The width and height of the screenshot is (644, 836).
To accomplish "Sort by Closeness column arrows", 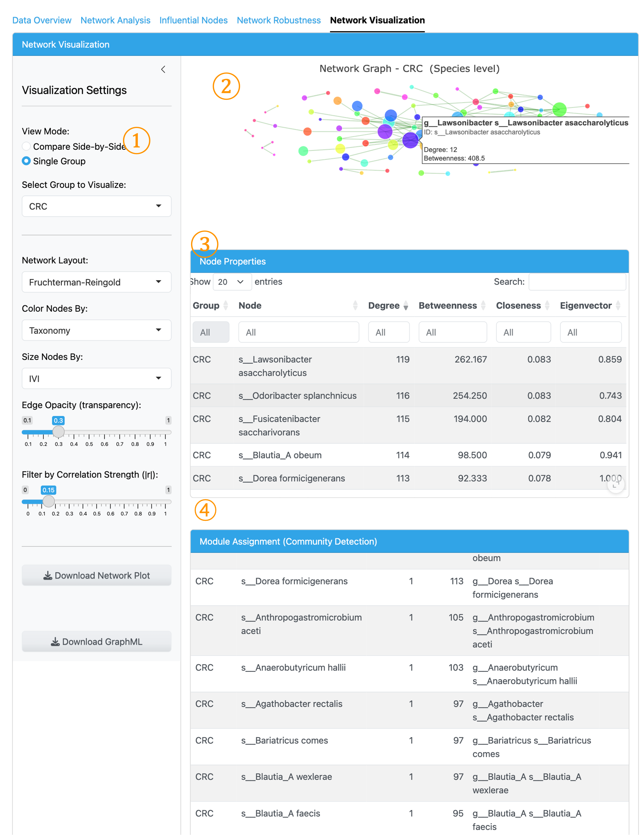I will (x=547, y=305).
